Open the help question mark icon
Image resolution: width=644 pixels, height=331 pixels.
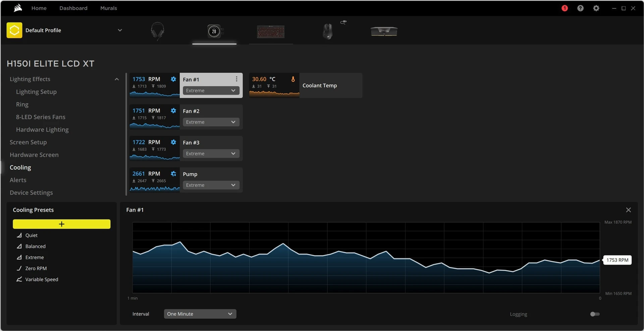(580, 8)
